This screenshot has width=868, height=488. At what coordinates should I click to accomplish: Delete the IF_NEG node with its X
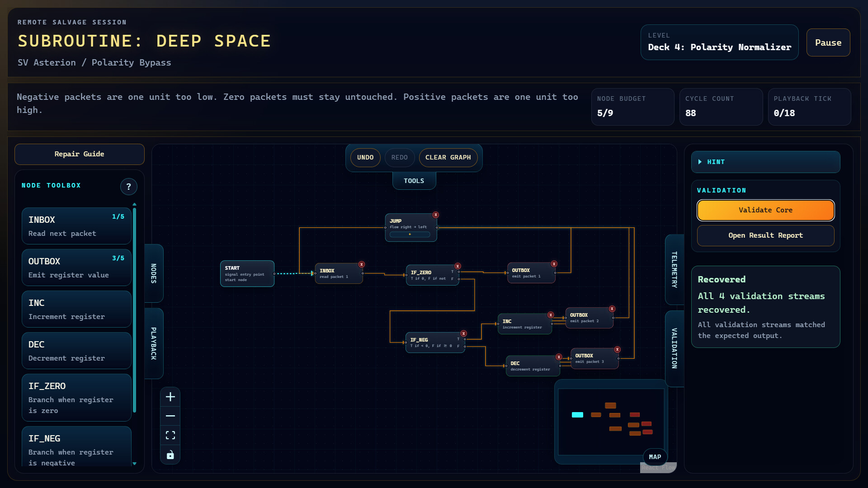click(463, 333)
